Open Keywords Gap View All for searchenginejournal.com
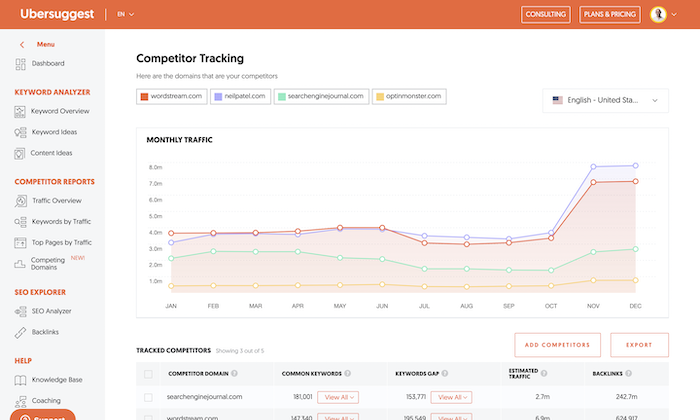The width and height of the screenshot is (700, 420). coord(451,397)
